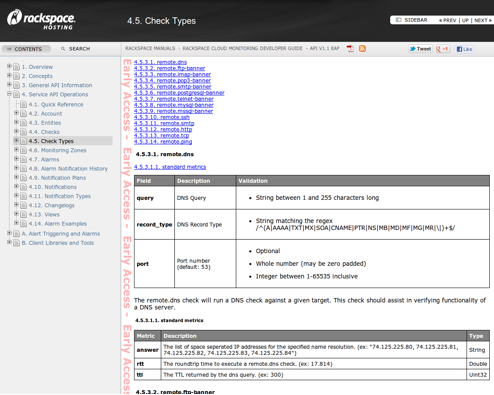Open A. Alert Triggering and Alarms
Screen dimensions: 494x395
(x=61, y=234)
